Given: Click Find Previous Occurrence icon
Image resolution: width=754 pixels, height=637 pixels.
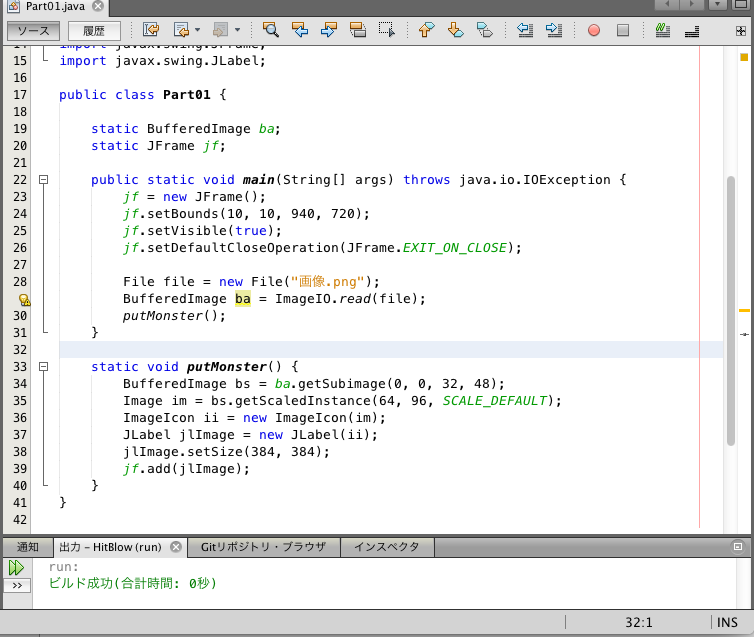Looking at the screenshot, I should [300, 30].
